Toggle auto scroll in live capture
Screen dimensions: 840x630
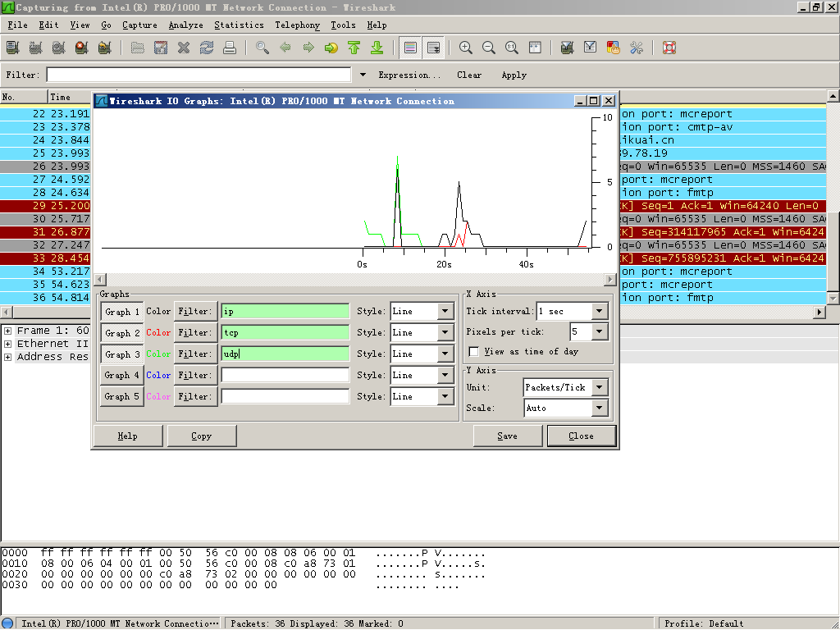(x=433, y=48)
